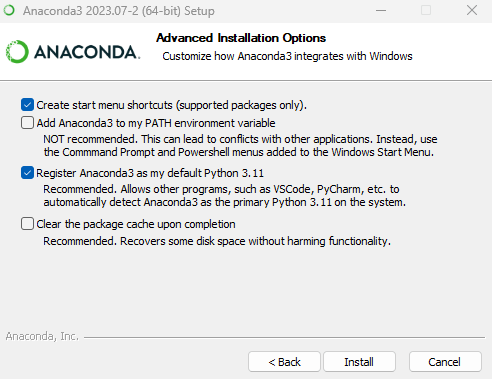The height and width of the screenshot is (379, 492).
Task: Click the 'Anaconda, Inc.' branding text
Action: click(42, 336)
